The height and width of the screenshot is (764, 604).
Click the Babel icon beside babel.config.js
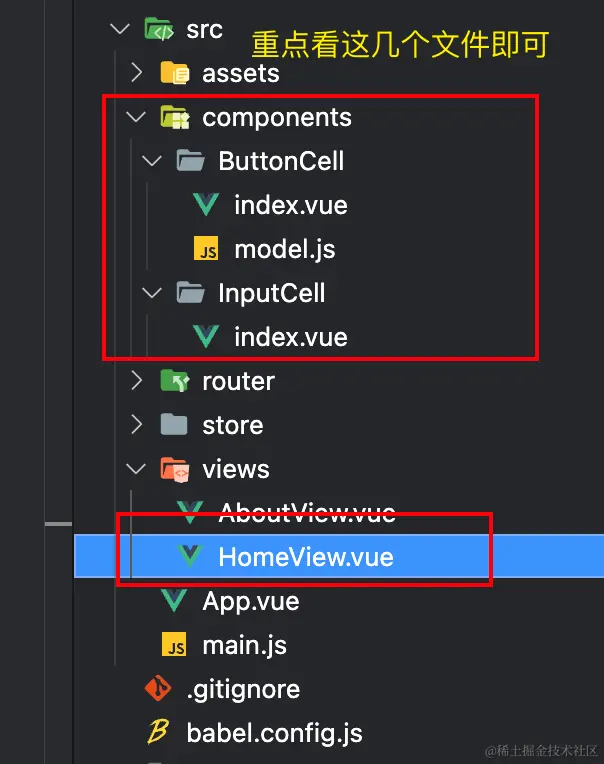click(x=158, y=733)
